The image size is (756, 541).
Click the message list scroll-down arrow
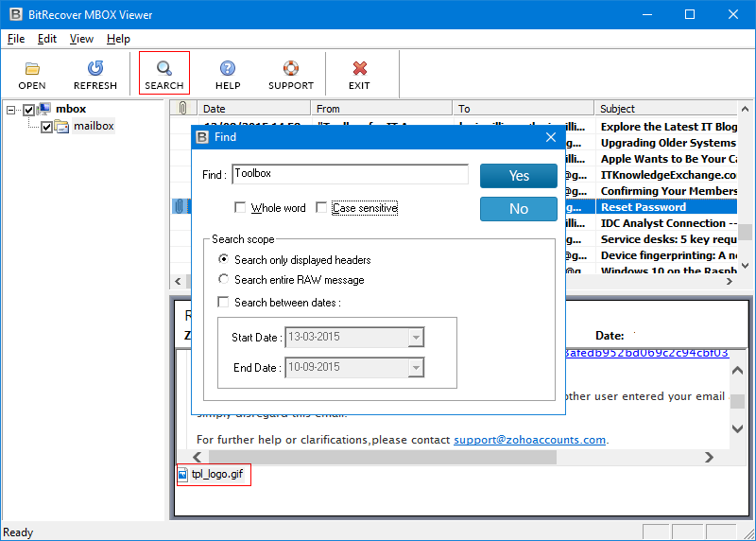[745, 265]
